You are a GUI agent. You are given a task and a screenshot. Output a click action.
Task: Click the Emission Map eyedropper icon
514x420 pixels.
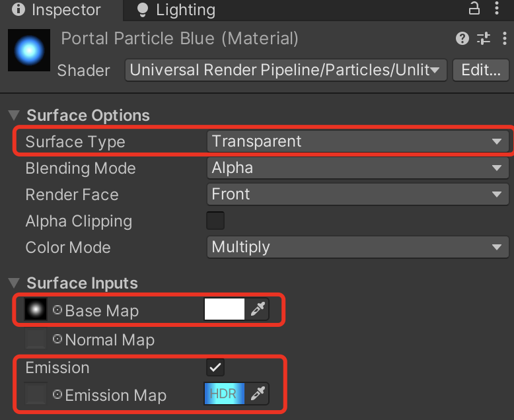pos(258,394)
